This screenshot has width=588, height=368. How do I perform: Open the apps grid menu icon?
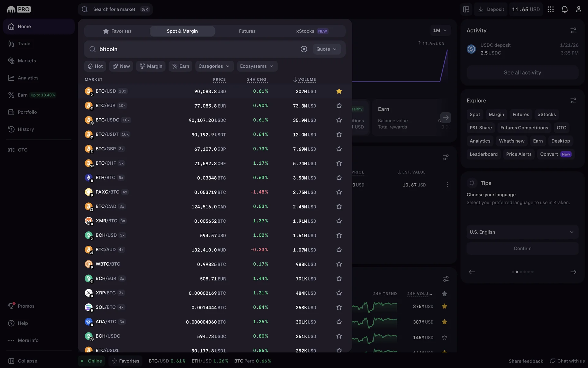click(551, 9)
